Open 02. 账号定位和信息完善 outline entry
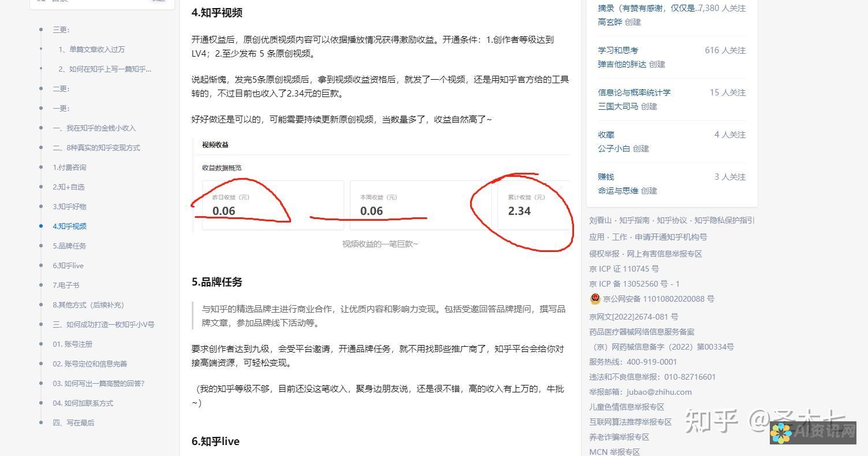 [x=90, y=364]
